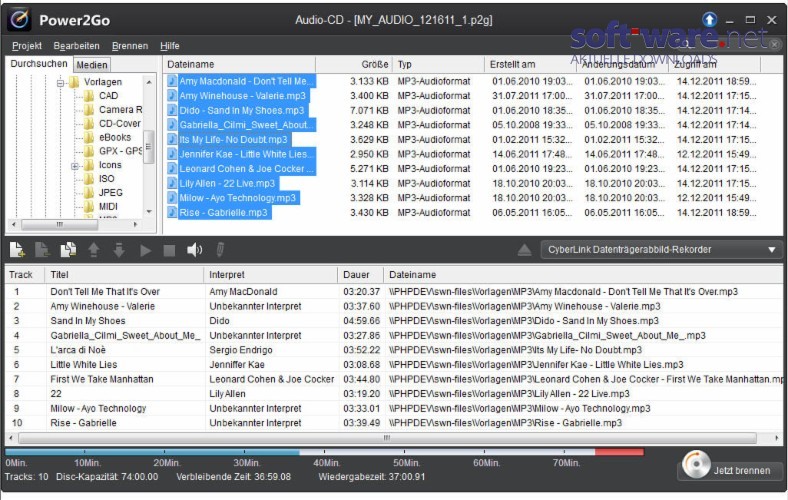Image resolution: width=788 pixels, height=500 pixels.
Task: Click the disc capacity bar red overburn section
Action: click(x=619, y=452)
